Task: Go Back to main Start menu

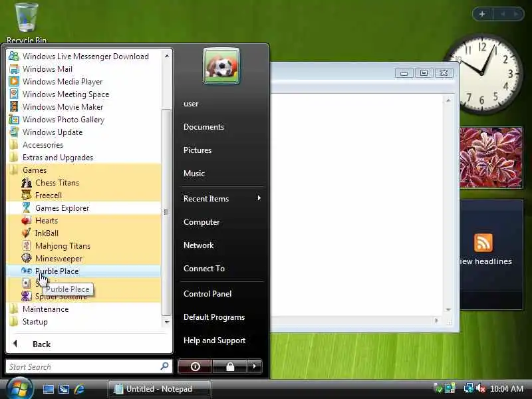Action: click(x=89, y=344)
